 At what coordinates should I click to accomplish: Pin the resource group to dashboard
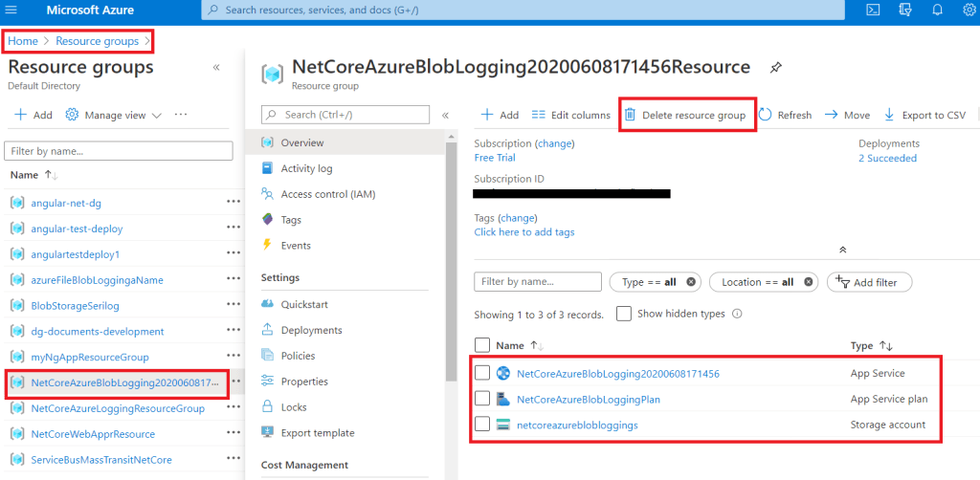(775, 68)
